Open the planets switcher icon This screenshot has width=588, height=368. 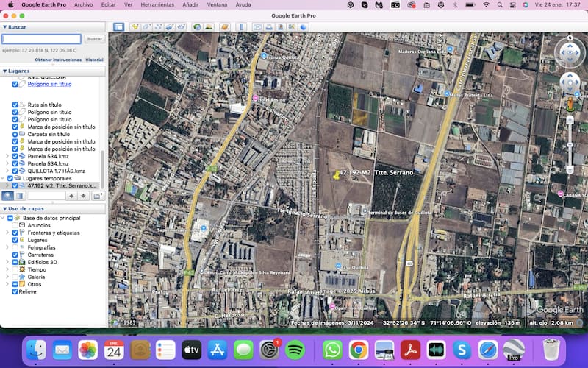tap(225, 27)
